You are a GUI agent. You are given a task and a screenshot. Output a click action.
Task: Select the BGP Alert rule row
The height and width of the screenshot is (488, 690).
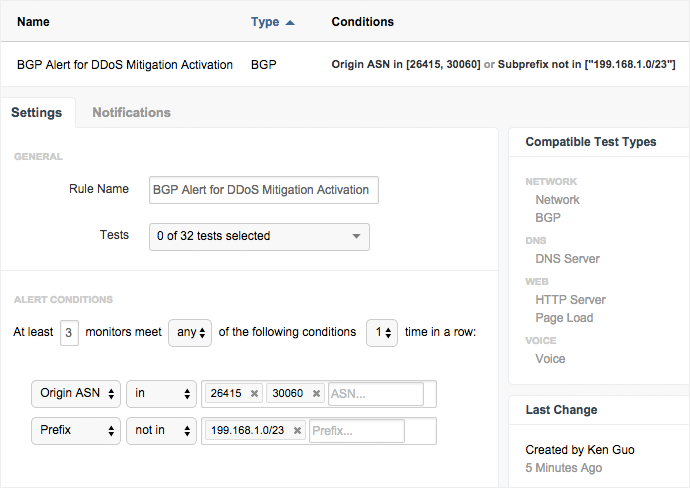pyautogui.click(x=125, y=64)
